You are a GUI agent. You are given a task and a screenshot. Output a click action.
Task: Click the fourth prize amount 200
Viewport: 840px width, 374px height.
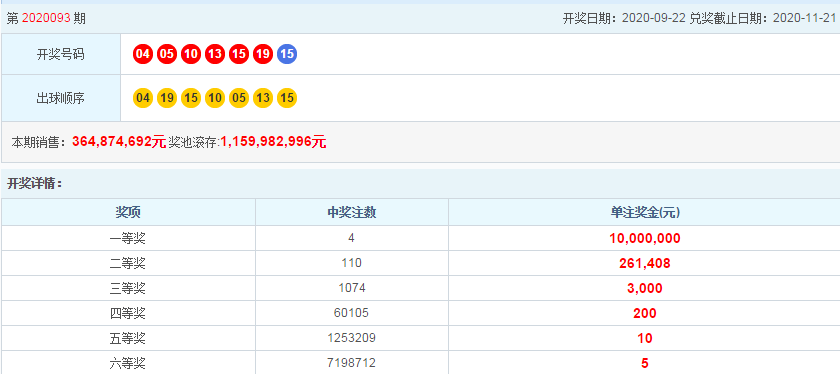pyautogui.click(x=645, y=313)
